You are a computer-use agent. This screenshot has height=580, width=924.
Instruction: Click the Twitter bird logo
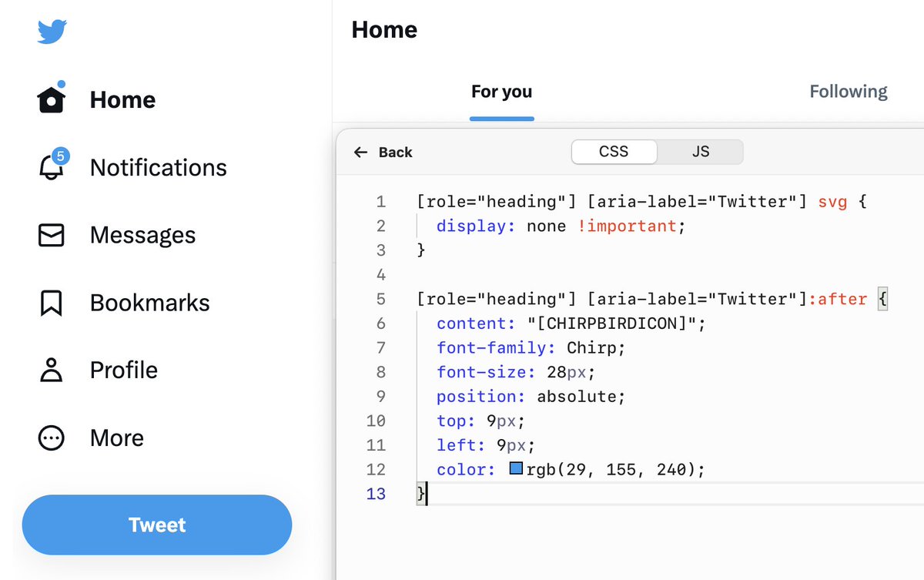tap(52, 32)
